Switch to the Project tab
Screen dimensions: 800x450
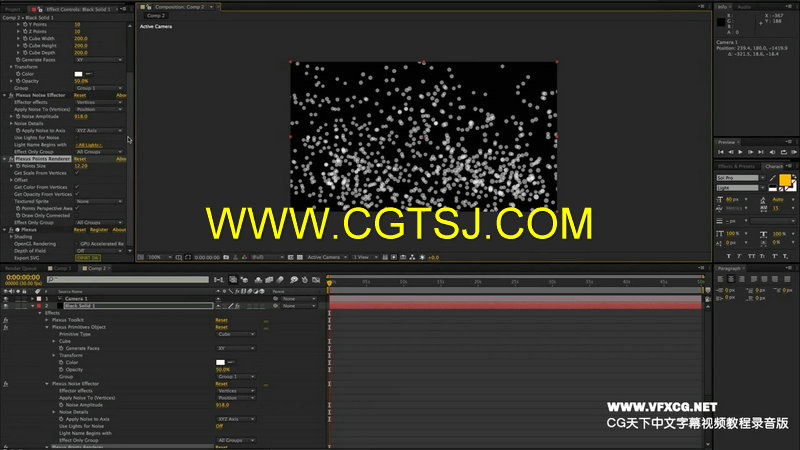(12, 9)
